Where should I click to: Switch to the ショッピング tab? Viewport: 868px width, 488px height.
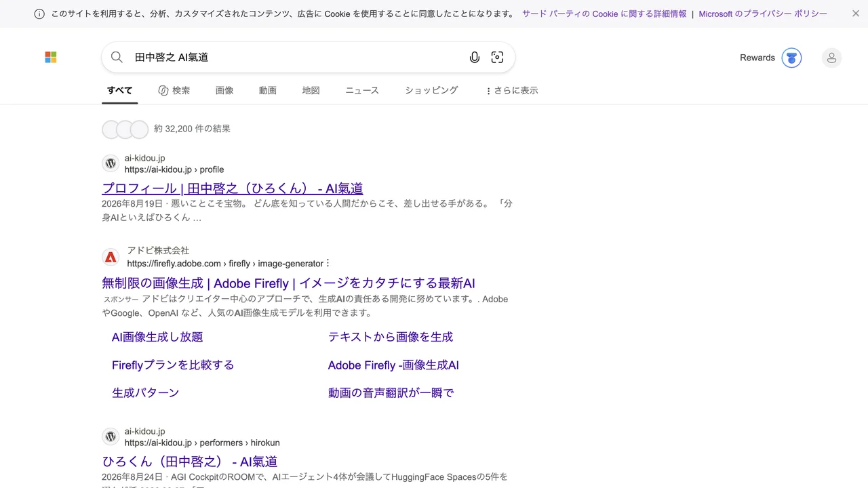point(432,90)
